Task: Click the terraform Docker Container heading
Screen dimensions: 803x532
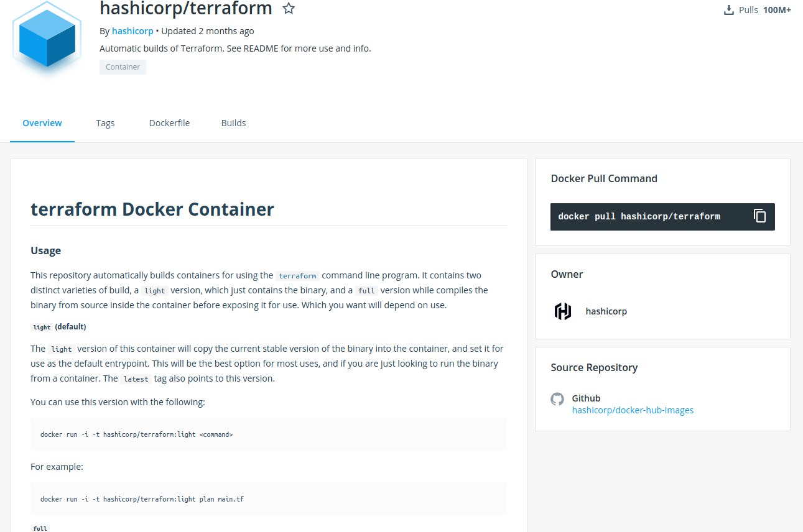Action: point(152,209)
